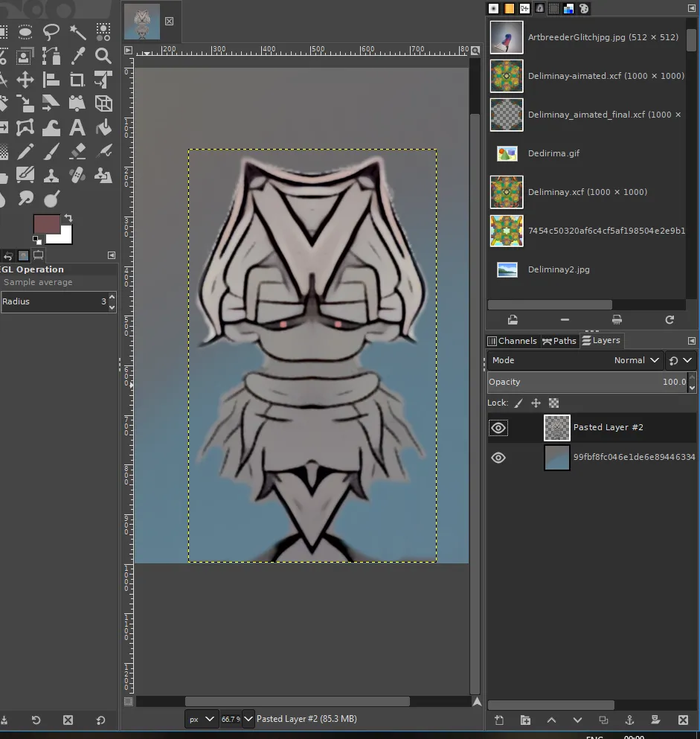The image size is (700, 739).
Task: Toggle visibility of the bottom background layer
Action: click(498, 458)
